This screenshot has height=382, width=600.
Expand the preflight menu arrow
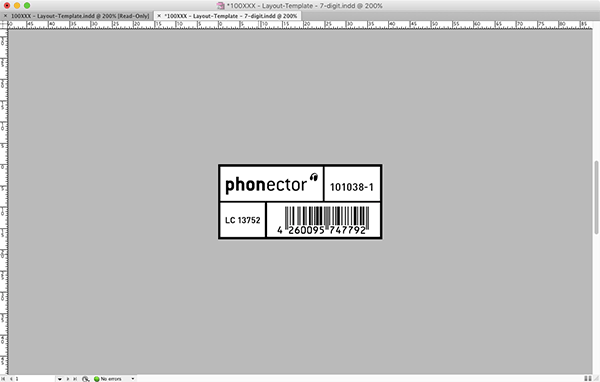pyautogui.click(x=133, y=379)
